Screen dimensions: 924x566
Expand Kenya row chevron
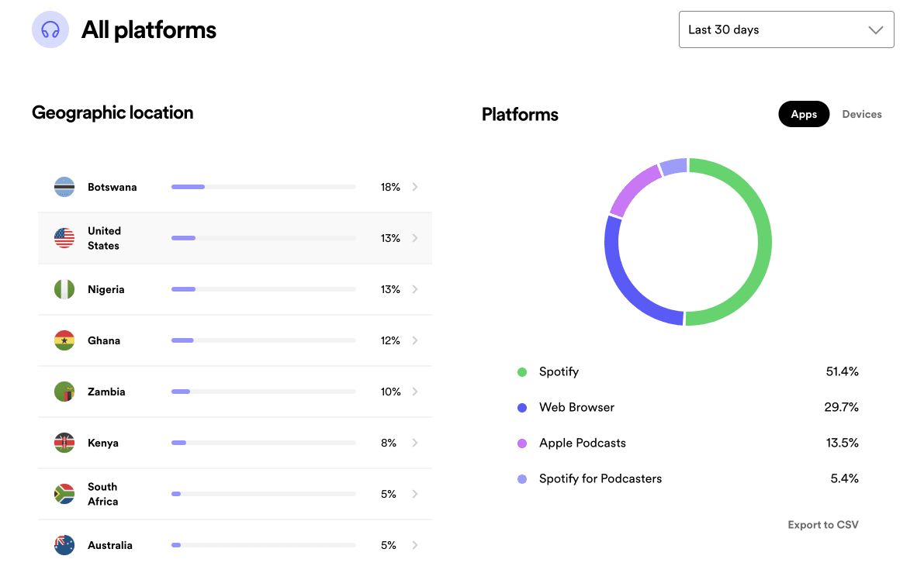tap(415, 443)
